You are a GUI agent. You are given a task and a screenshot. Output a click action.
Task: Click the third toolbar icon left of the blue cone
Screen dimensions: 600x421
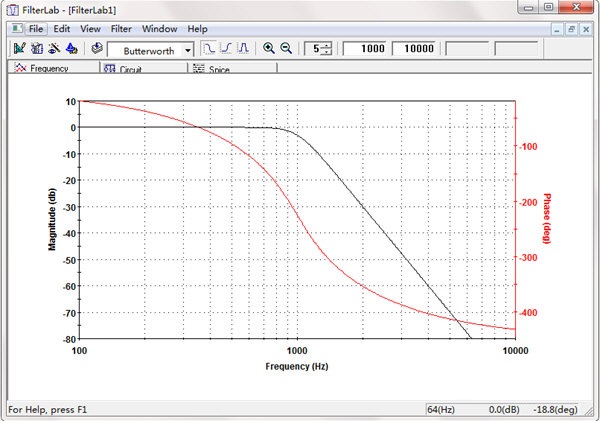[54, 48]
